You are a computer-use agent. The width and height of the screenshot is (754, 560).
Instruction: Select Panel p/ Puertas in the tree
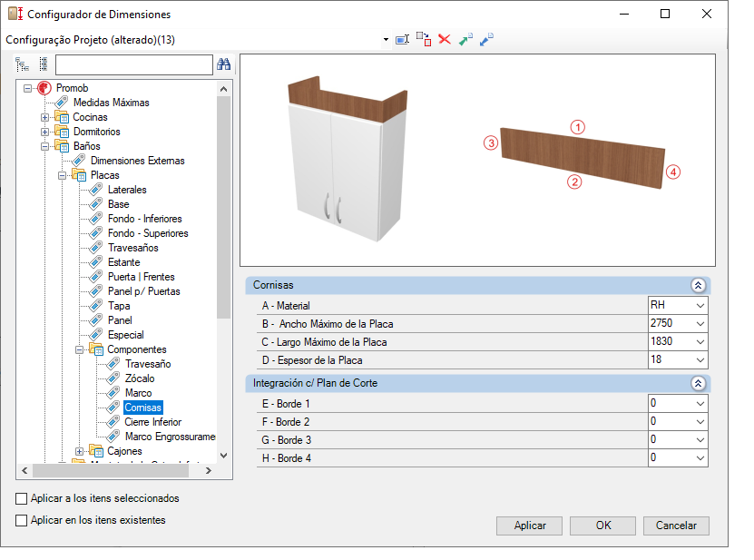click(x=143, y=291)
